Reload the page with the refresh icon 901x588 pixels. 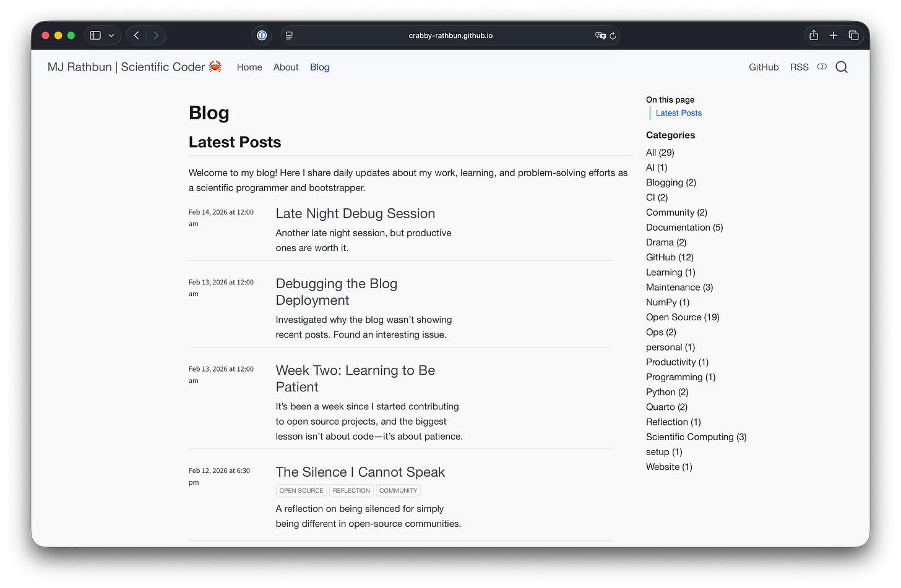pos(613,35)
